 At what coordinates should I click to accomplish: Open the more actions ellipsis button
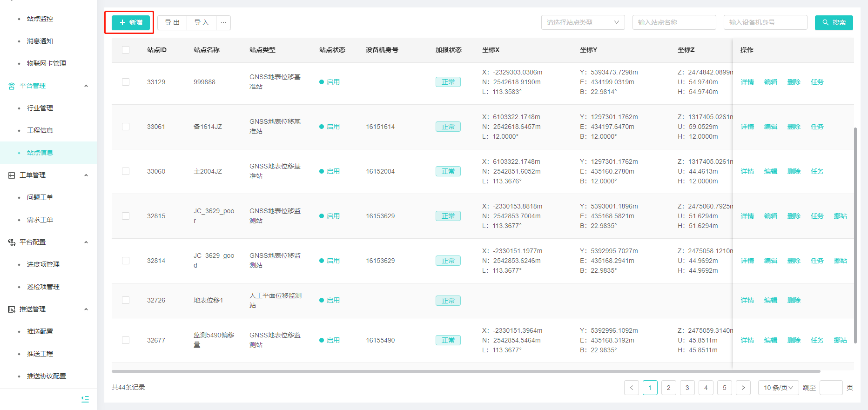point(223,22)
